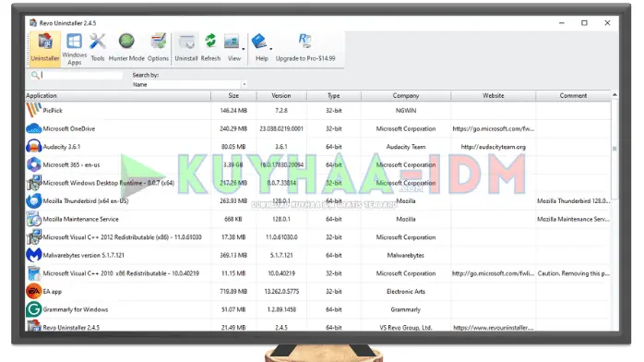The width and height of the screenshot is (644, 362).
Task: Open Windows Apps from toolbar
Action: [75, 49]
